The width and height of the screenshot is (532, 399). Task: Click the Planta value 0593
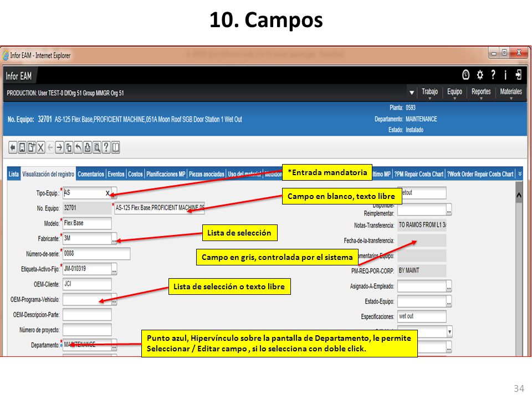pyautogui.click(x=411, y=108)
